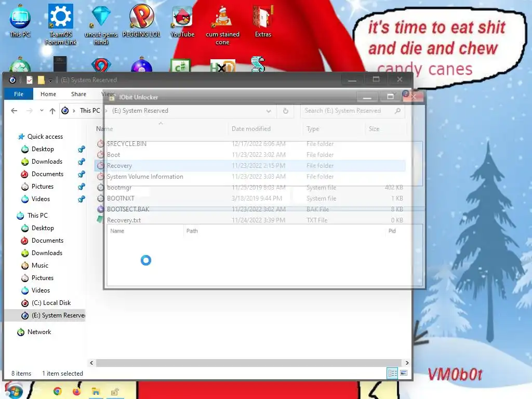This screenshot has height=399, width=532.
Task: Click the horizontal scrollbar track
Action: pos(248,363)
